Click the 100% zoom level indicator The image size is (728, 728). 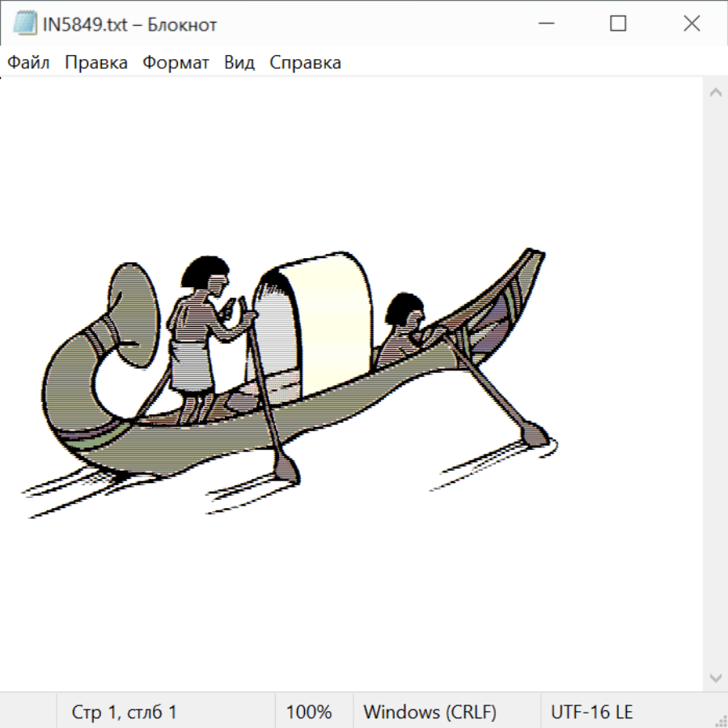pos(309,713)
